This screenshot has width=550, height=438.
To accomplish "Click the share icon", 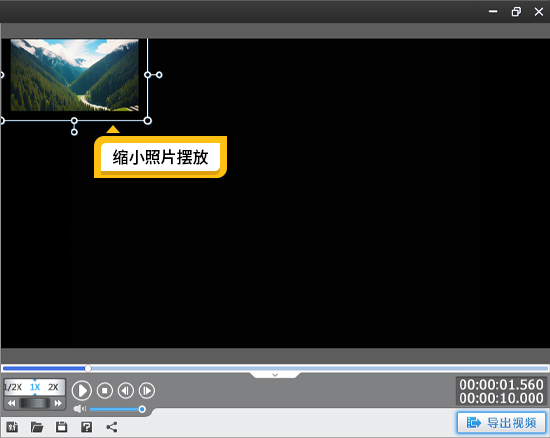I will 112,427.
